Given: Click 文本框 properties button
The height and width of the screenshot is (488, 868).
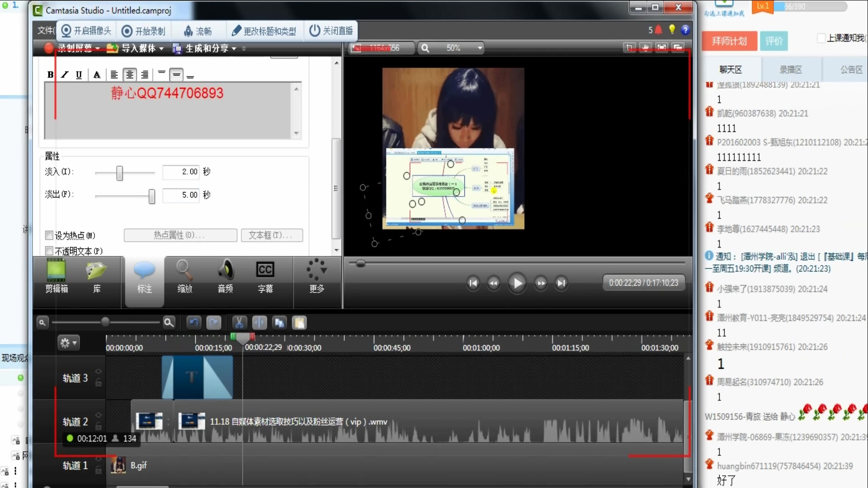Looking at the screenshot, I should [x=271, y=235].
